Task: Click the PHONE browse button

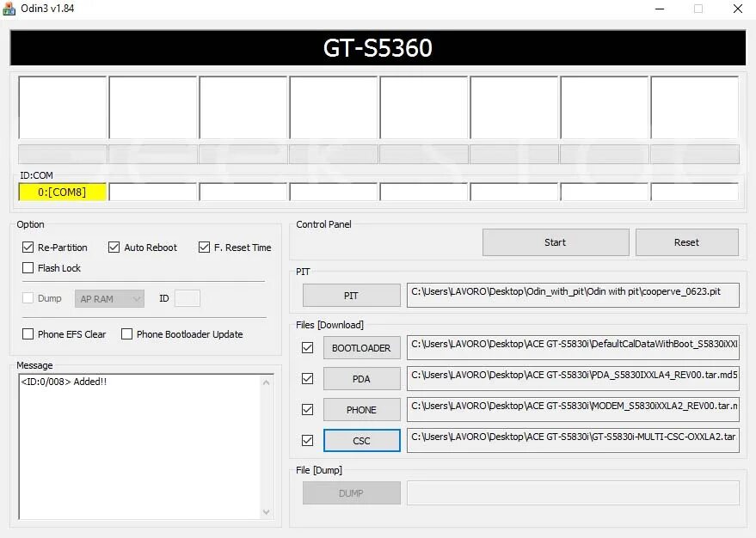Action: click(x=361, y=409)
